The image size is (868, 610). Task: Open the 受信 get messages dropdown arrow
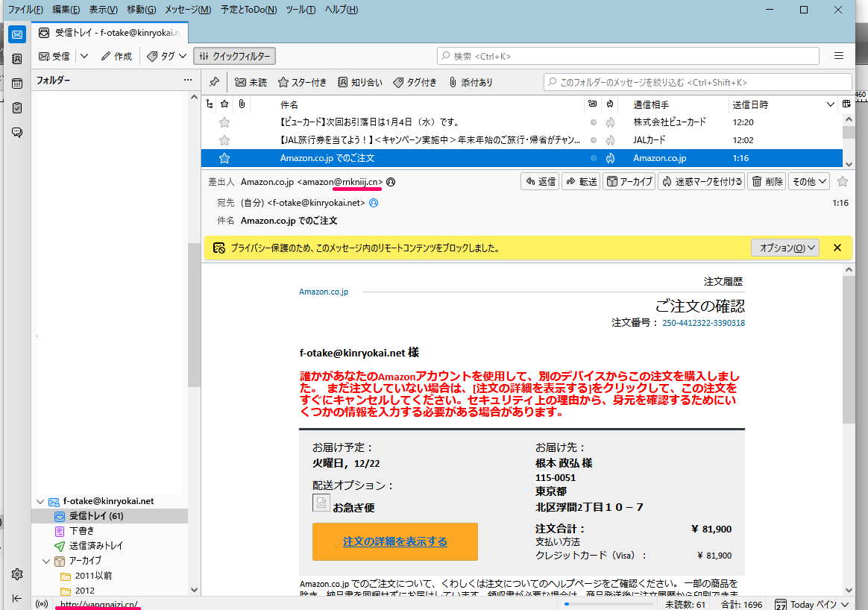click(84, 56)
